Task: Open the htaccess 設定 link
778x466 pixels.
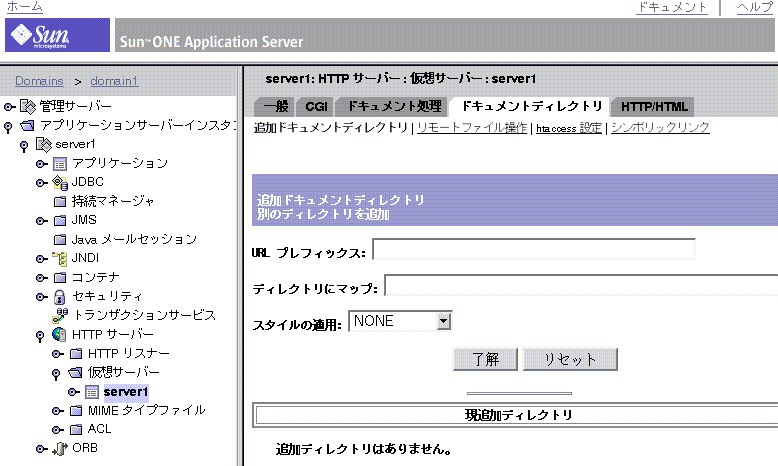Action: (569, 128)
